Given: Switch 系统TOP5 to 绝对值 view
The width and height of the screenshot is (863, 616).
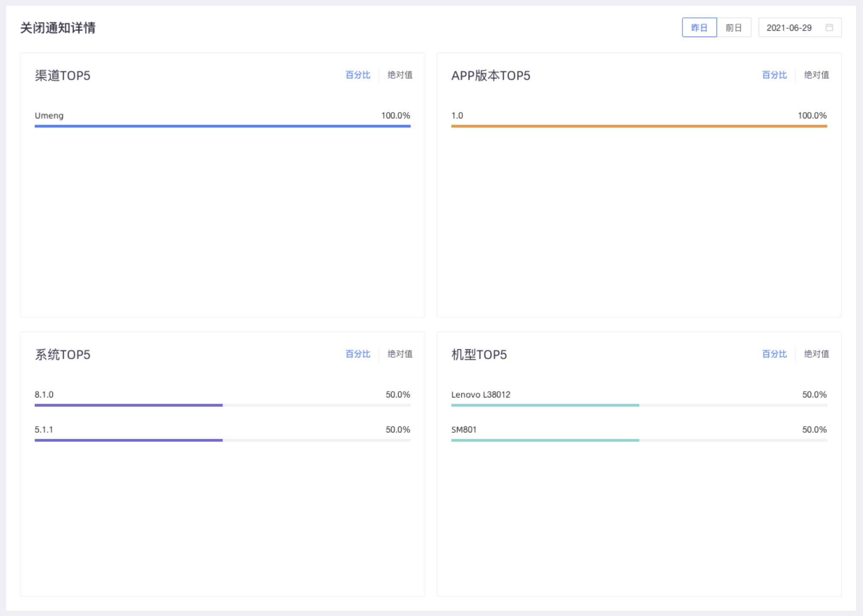Looking at the screenshot, I should point(400,354).
